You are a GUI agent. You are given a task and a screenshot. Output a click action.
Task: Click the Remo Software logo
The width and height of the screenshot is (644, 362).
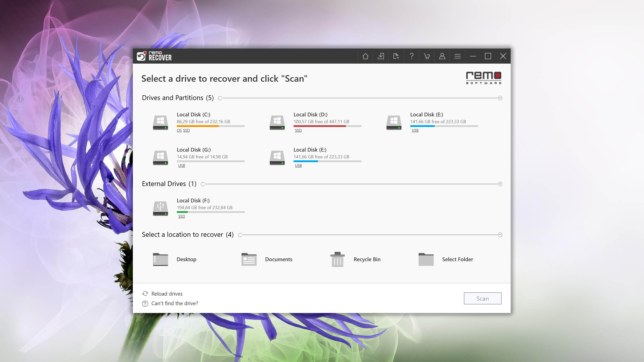pyautogui.click(x=484, y=78)
